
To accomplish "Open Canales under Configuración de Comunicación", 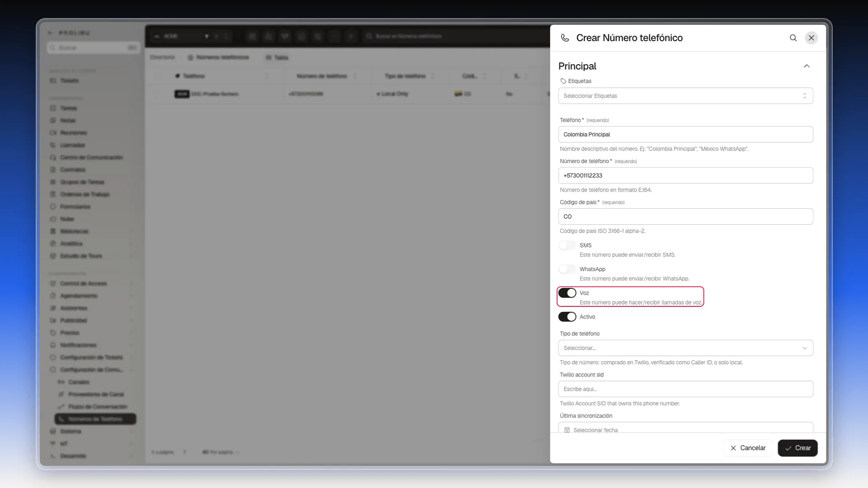I will [79, 382].
